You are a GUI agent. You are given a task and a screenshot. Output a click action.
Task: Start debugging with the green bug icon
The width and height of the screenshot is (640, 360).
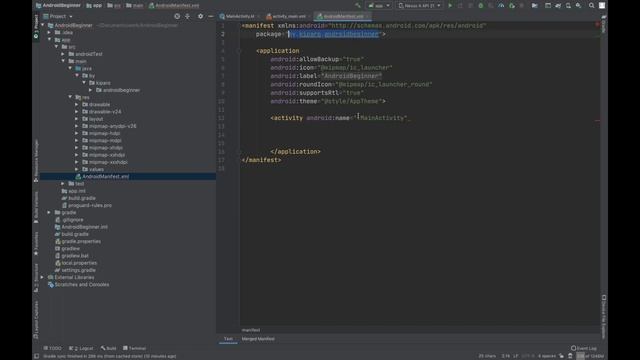pos(481,6)
